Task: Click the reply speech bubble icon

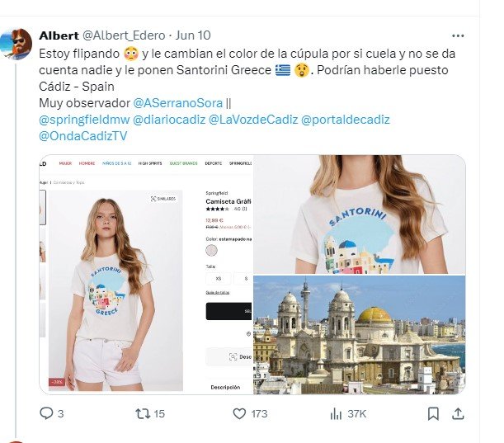Action: (x=46, y=413)
